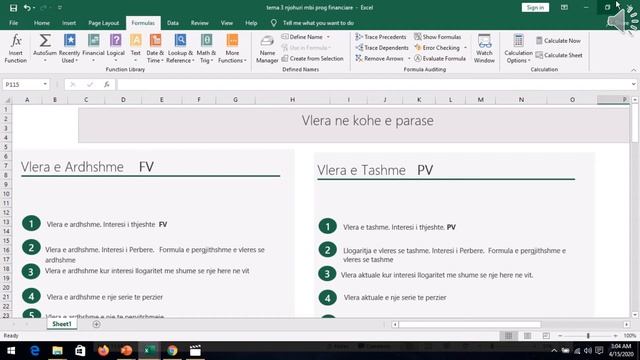Switch to the Page Layout tab
Screen dimensions: 640x360
click(x=104, y=23)
